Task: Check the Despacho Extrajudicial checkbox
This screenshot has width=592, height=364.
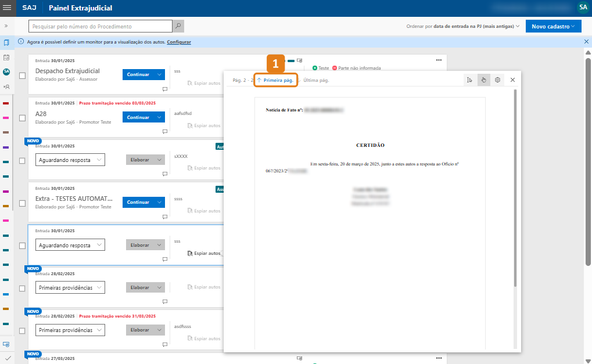Action: [22, 75]
